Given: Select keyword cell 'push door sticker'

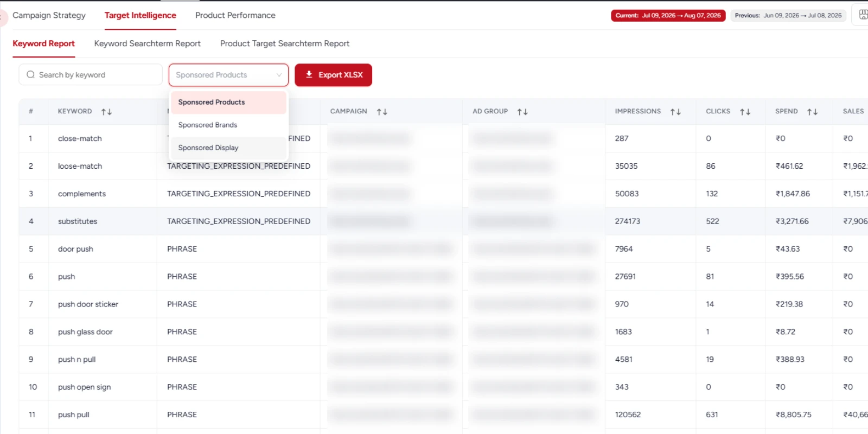Looking at the screenshot, I should pyautogui.click(x=88, y=304).
